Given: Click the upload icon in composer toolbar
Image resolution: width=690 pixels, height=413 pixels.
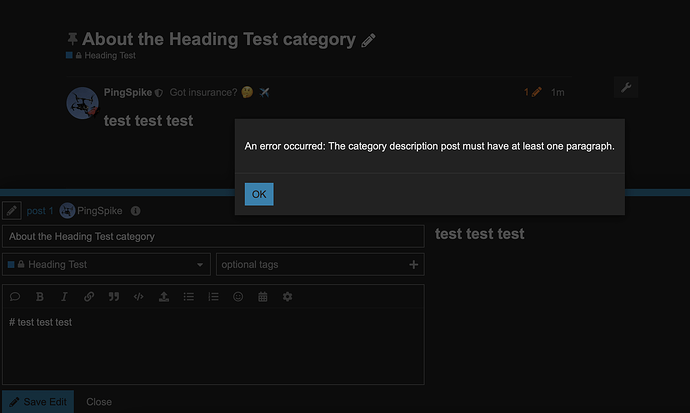Looking at the screenshot, I should pyautogui.click(x=164, y=297).
